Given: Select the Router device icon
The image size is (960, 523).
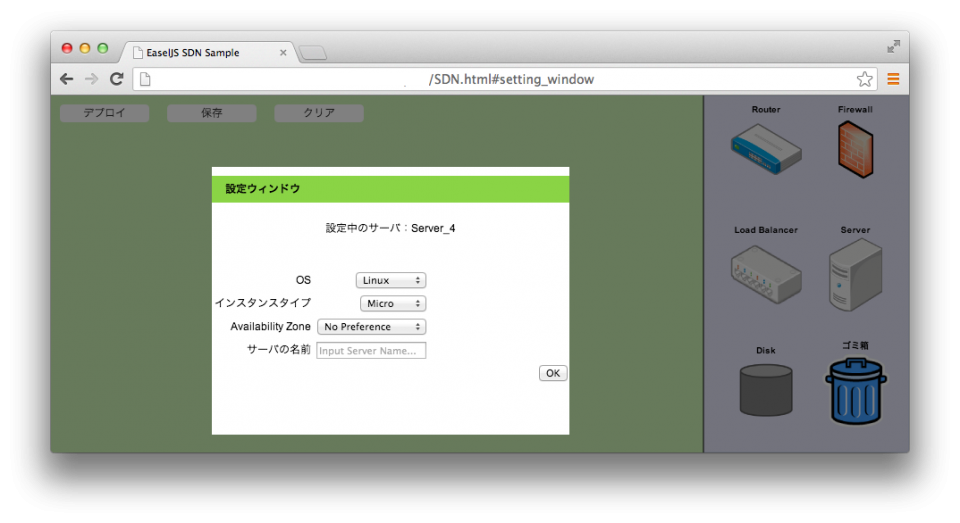Looking at the screenshot, I should coord(766,149).
